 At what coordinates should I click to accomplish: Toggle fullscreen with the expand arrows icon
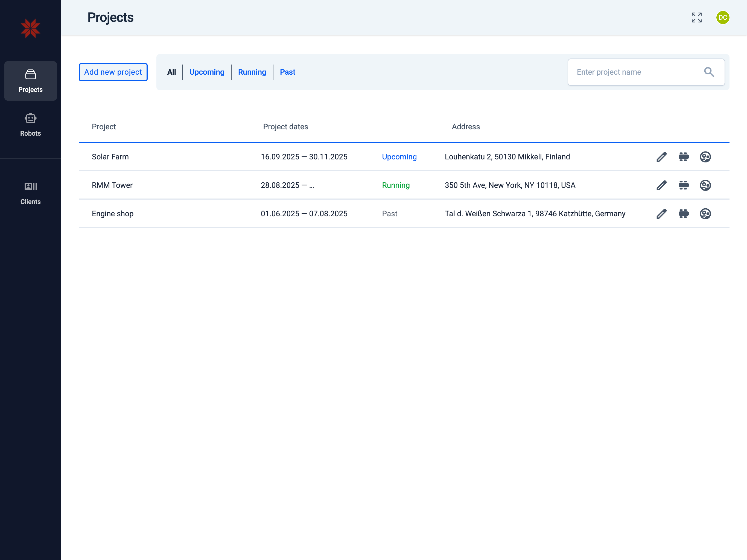(696, 17)
